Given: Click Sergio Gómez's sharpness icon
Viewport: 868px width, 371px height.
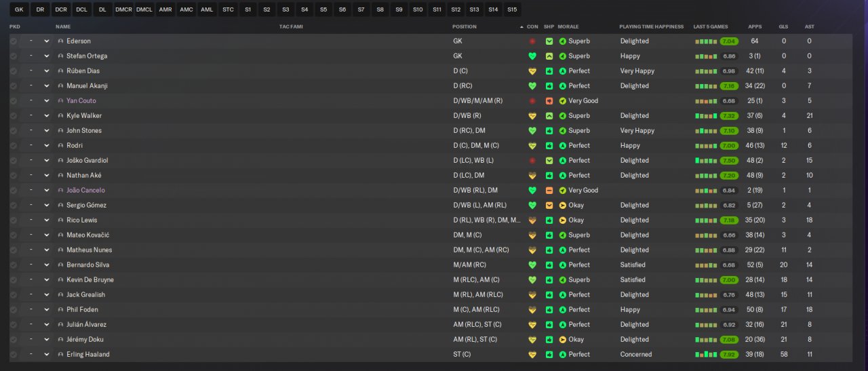Looking at the screenshot, I should click(x=549, y=206).
